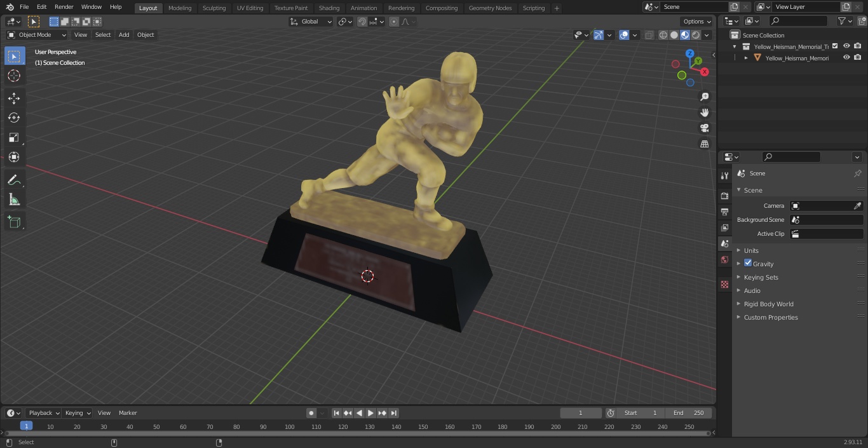Open the Global transform orientation dropdown

(x=311, y=22)
